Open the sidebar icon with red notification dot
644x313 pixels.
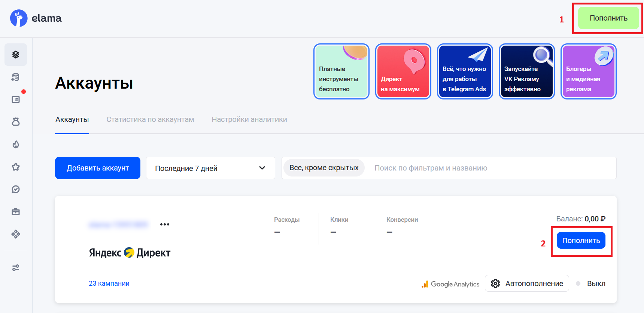pyautogui.click(x=16, y=99)
